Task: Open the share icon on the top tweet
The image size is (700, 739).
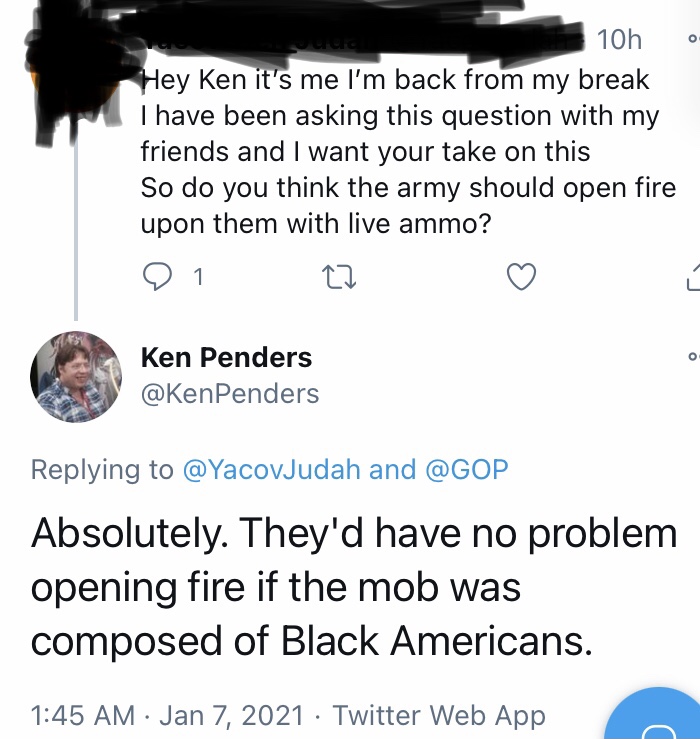Action: 693,278
